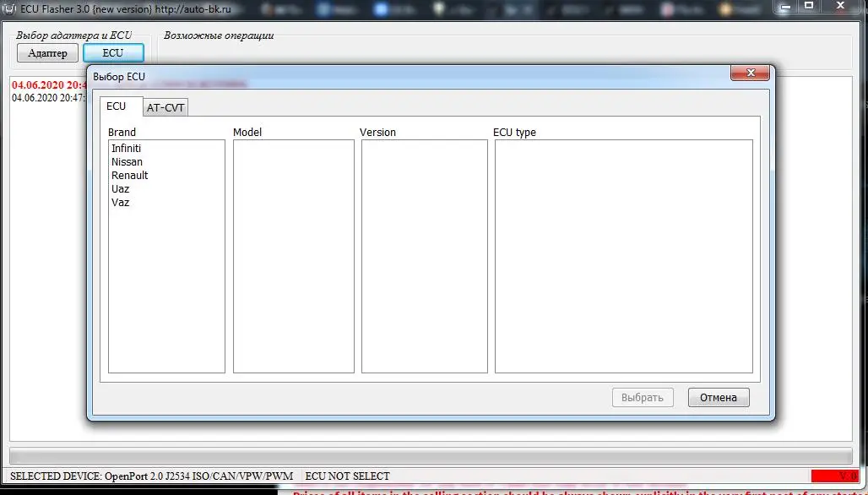Click inside the Version list box
The width and height of the screenshot is (868, 495).
pyautogui.click(x=425, y=256)
